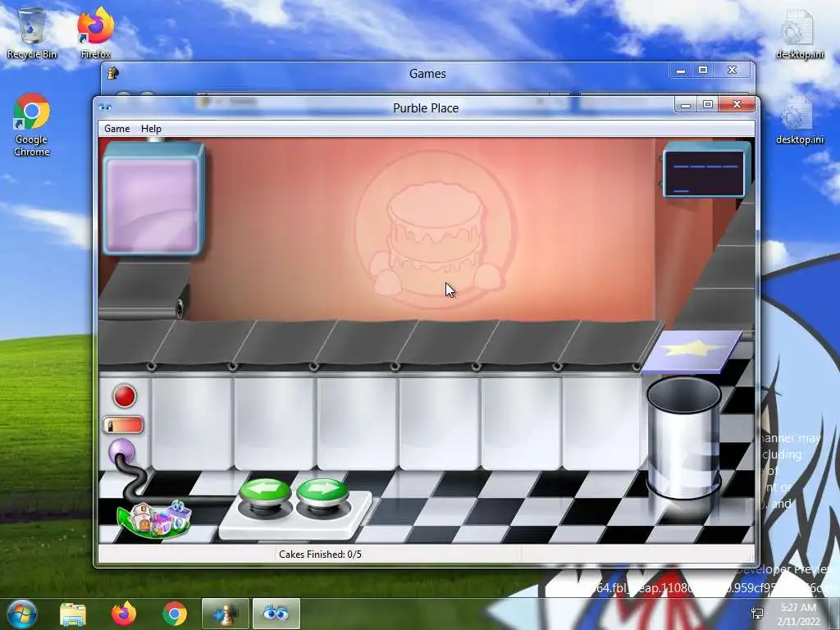This screenshot has width=840, height=630.
Task: Click the Cakes Finished: 0/5 status text
Action: coord(320,555)
